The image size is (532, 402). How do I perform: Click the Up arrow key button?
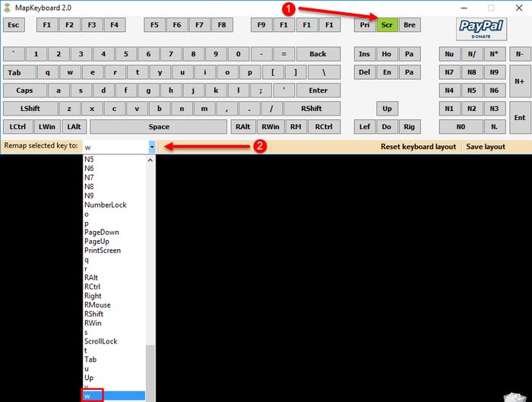pos(387,109)
